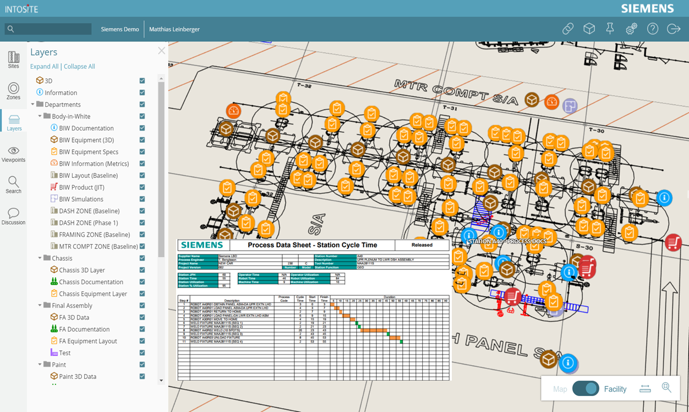Open the Viewpoints sidebar panel
This screenshot has height=412, width=689.
(x=13, y=154)
